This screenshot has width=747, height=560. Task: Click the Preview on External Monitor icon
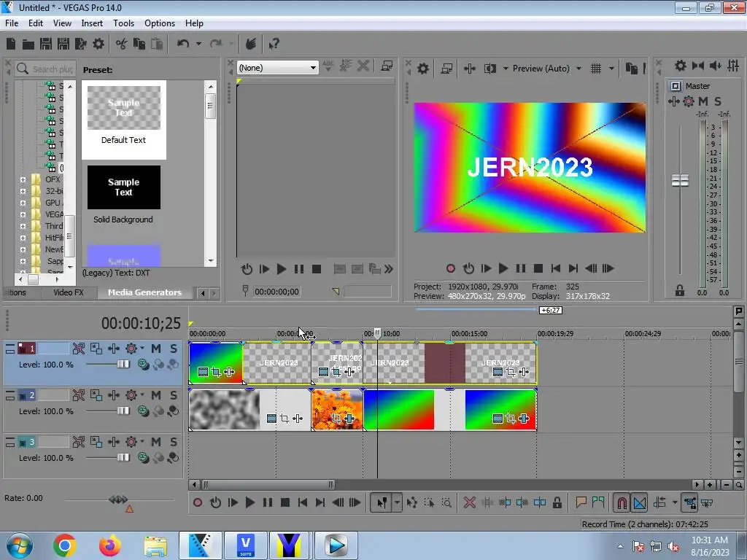(446, 69)
